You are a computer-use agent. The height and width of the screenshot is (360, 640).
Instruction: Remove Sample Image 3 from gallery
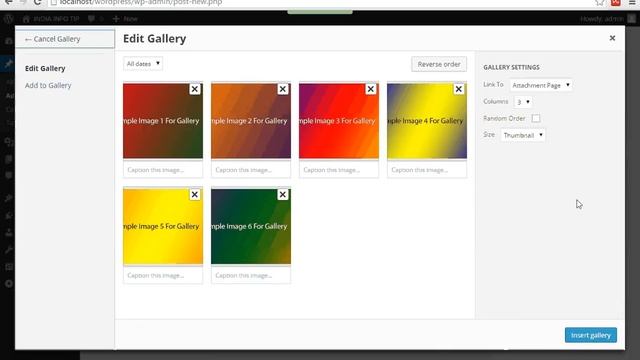point(371,89)
